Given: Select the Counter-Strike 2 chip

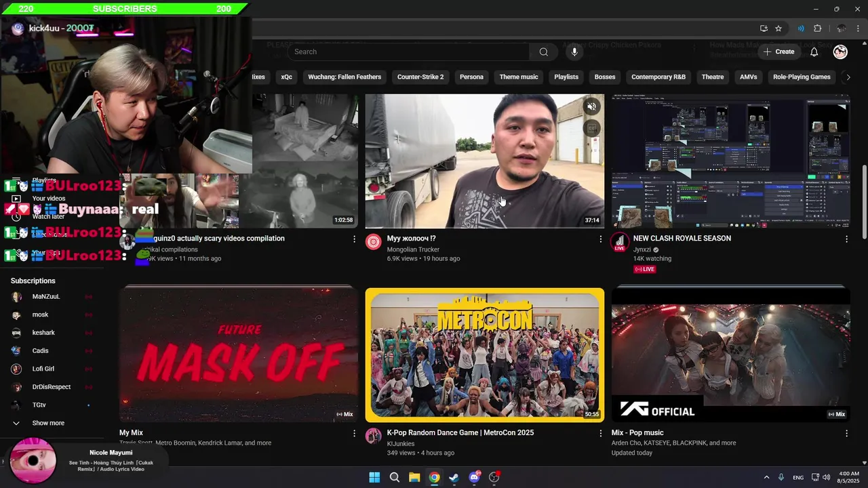Looking at the screenshot, I should click(420, 77).
